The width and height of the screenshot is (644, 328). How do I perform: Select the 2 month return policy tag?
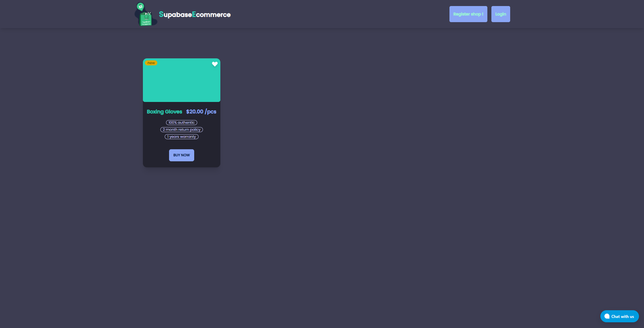pos(181,130)
